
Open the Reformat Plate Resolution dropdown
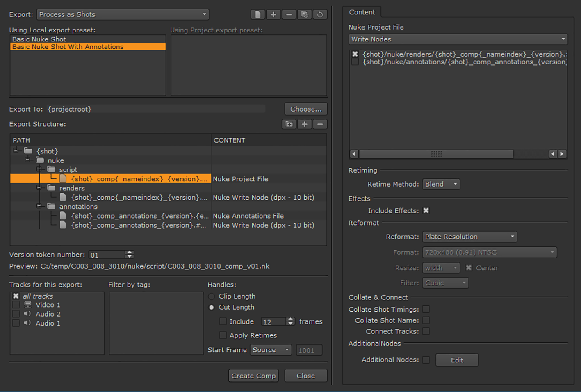point(469,237)
